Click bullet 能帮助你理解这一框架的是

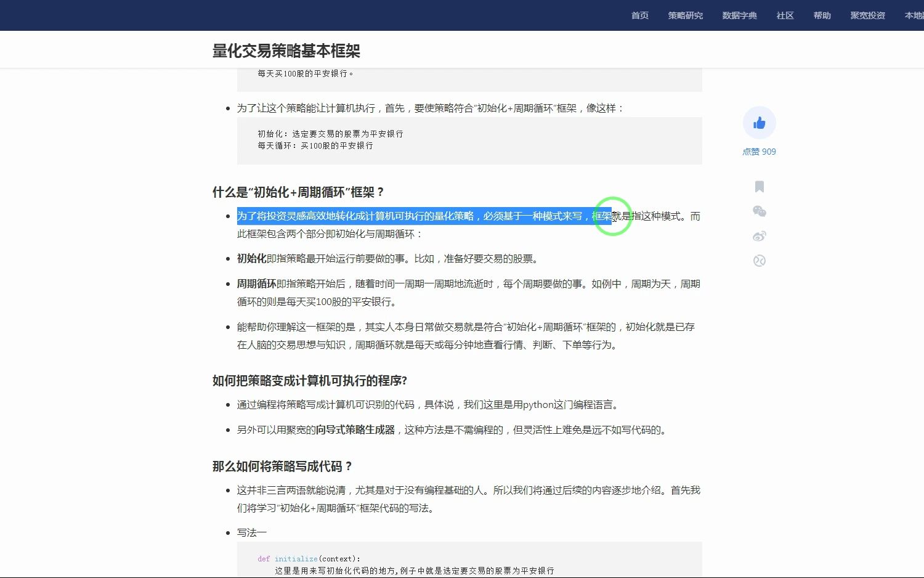click(466, 336)
